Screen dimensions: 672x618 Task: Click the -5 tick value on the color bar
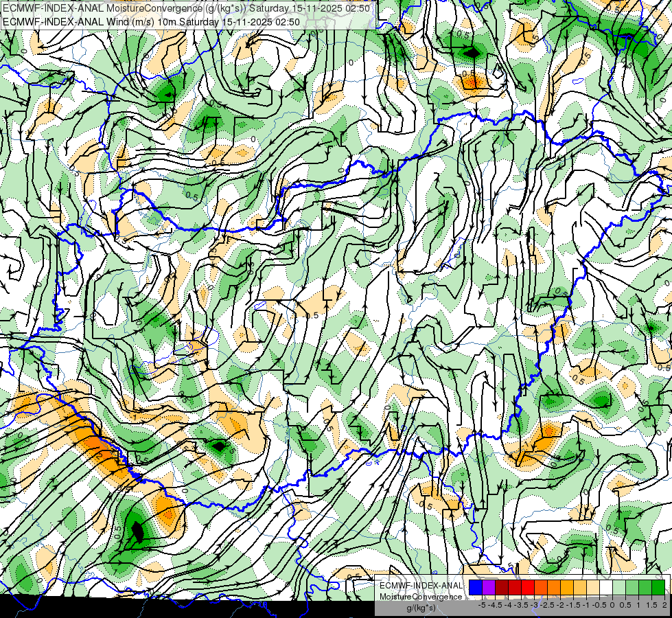pyautogui.click(x=482, y=605)
